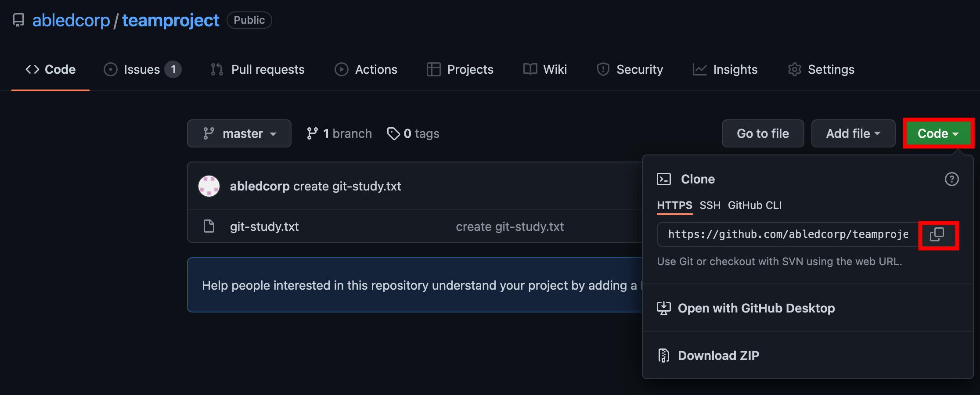The width and height of the screenshot is (980, 395).
Task: Click the Download ZIP archive icon
Action: pyautogui.click(x=663, y=355)
